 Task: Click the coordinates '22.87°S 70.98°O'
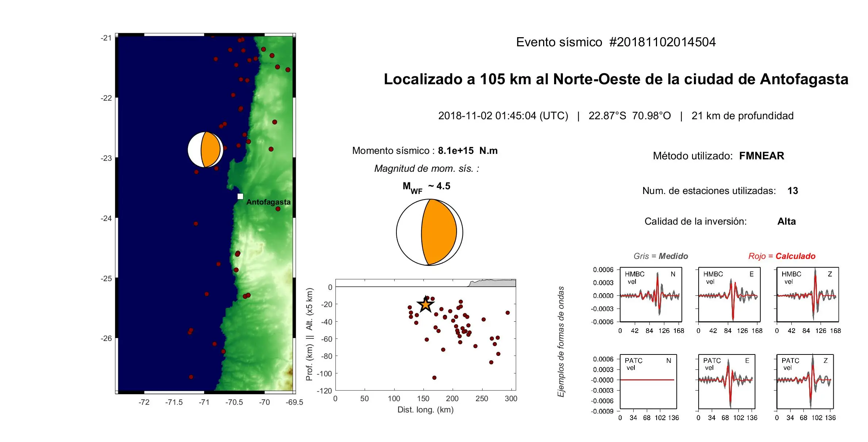(630, 116)
